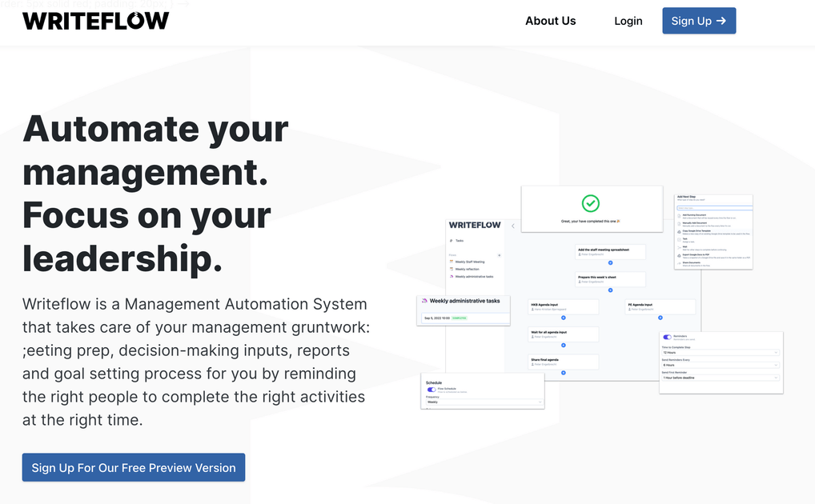Click plus icon under 'HKB Agenda input' step
The image size is (815, 504).
click(x=563, y=318)
